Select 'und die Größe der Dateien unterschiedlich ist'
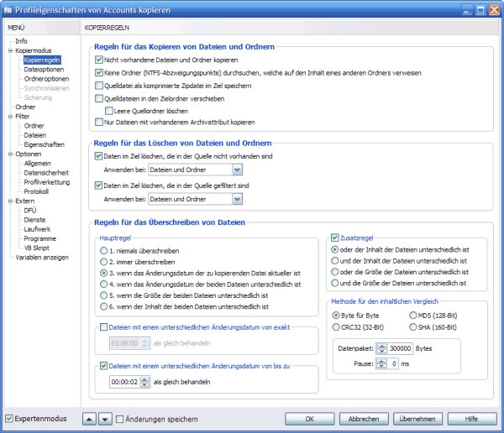 tap(334, 283)
